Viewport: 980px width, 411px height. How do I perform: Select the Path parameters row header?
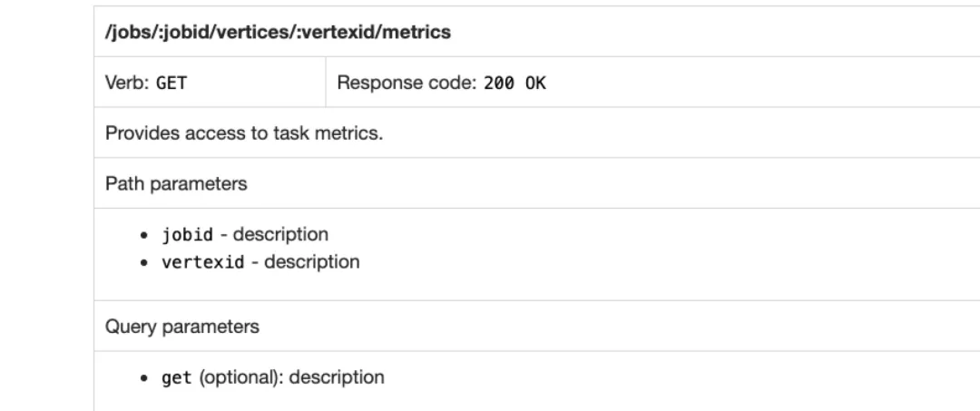coord(176,183)
